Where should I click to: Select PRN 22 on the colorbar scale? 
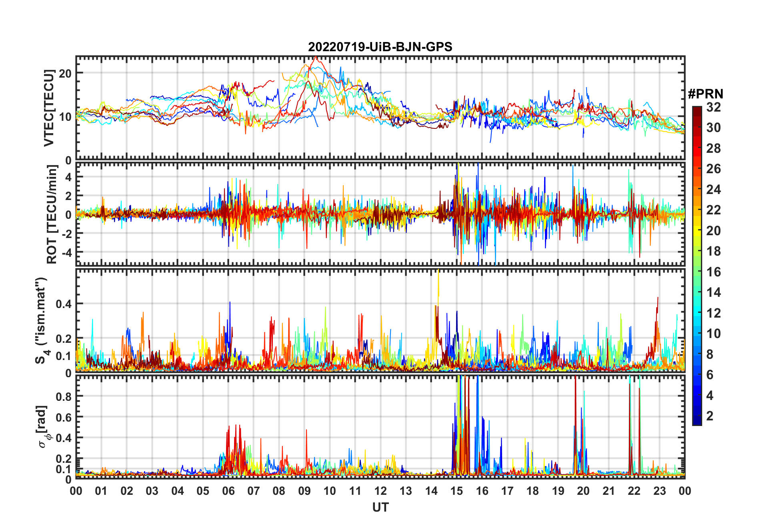tap(713, 210)
